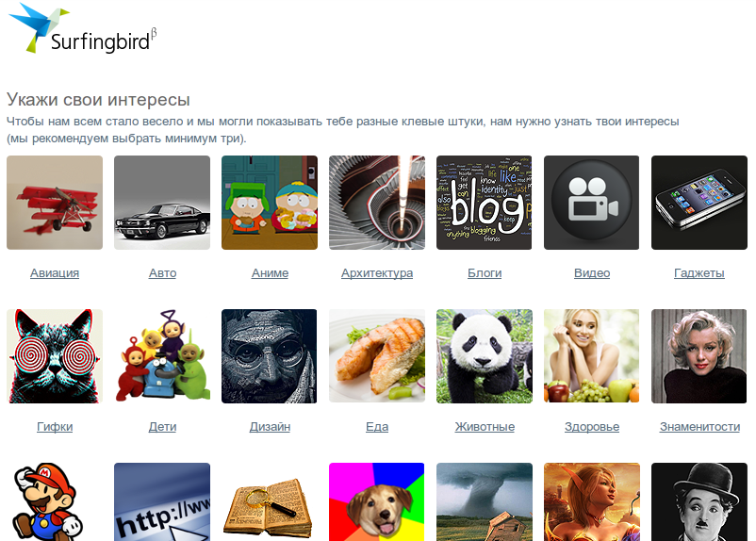
Task: Click the blog word-cloud image
Action: [485, 203]
